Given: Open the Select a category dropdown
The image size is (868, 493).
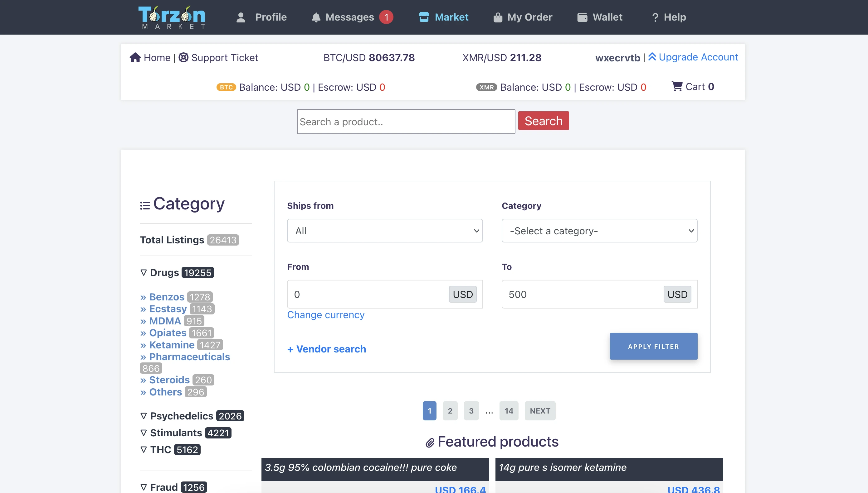Looking at the screenshot, I should pos(599,231).
